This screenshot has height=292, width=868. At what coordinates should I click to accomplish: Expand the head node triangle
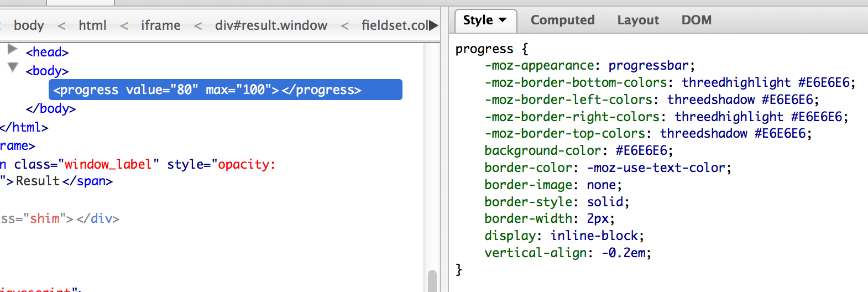pyautogui.click(x=12, y=49)
